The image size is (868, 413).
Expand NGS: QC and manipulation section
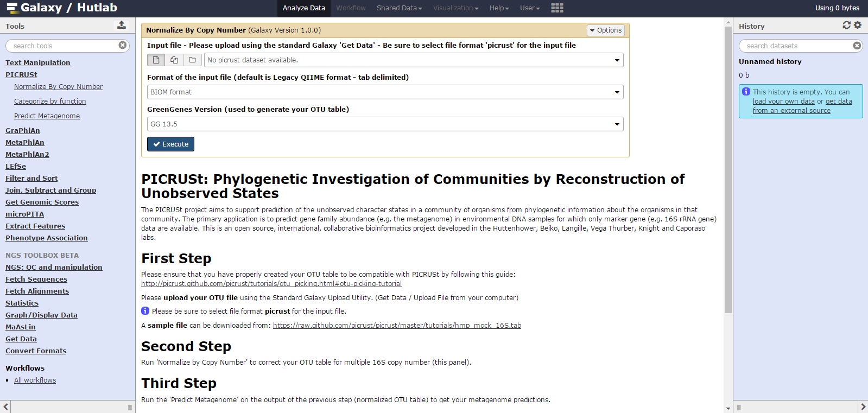coord(54,267)
